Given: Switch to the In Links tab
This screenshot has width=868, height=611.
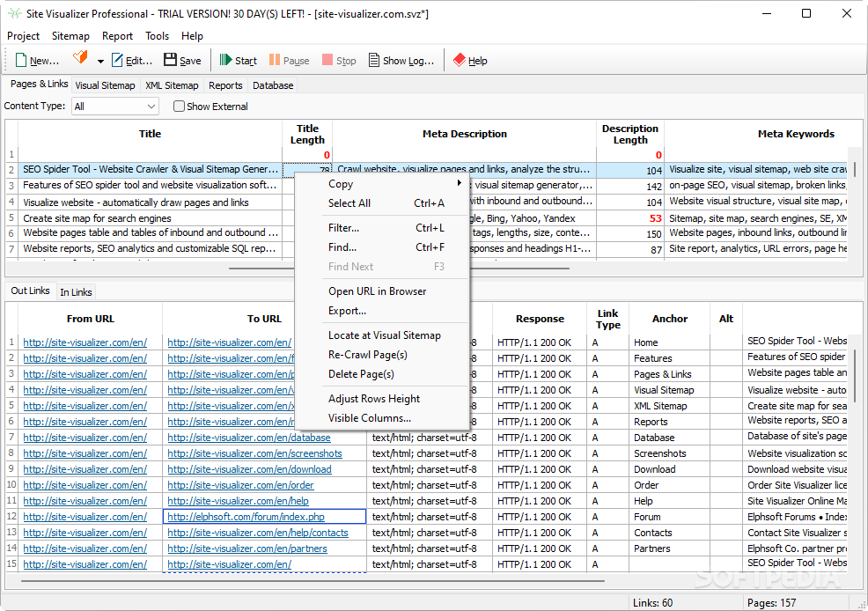Looking at the screenshot, I should click(76, 292).
